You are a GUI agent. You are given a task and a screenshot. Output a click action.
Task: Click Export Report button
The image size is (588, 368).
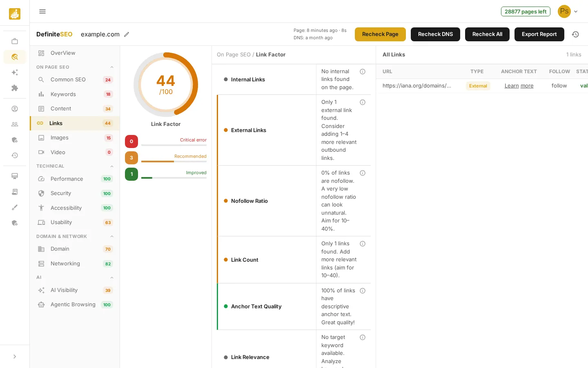tap(539, 34)
